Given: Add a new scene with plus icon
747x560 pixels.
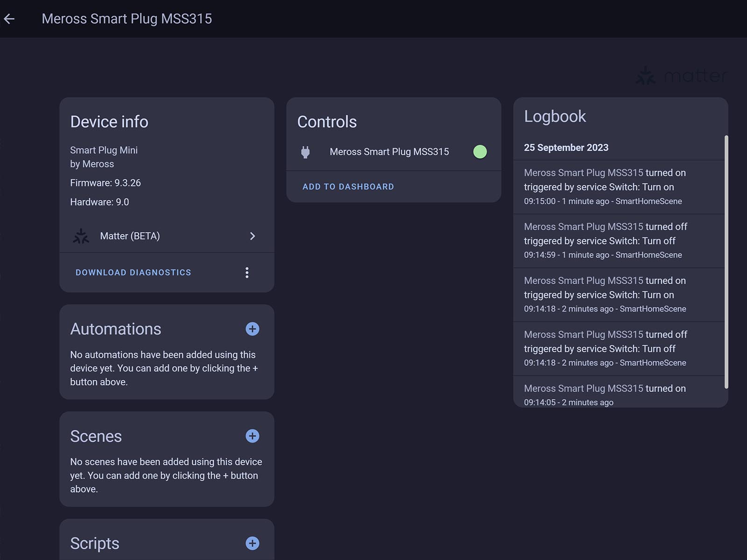Looking at the screenshot, I should tap(252, 436).
